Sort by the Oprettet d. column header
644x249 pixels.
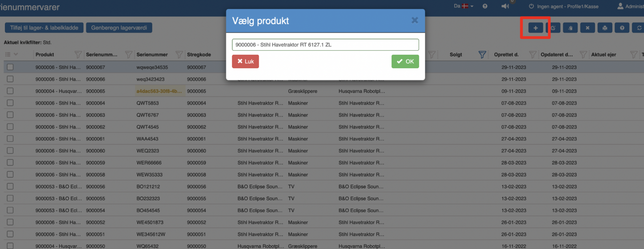coord(506,55)
